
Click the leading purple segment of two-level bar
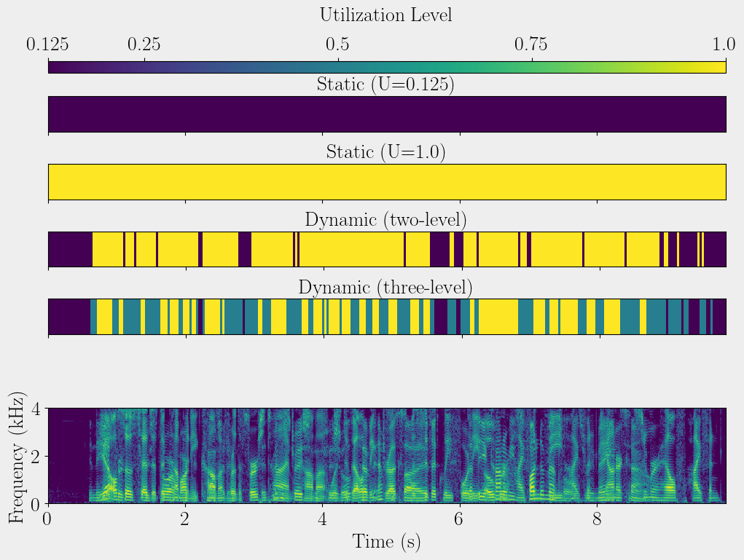click(x=70, y=250)
